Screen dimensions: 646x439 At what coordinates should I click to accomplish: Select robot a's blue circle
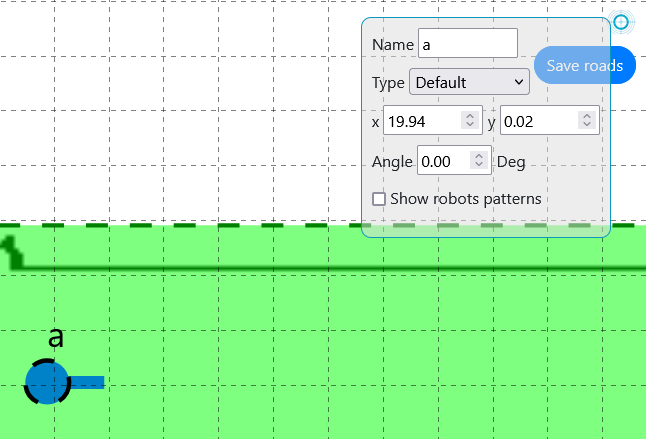coord(46,382)
